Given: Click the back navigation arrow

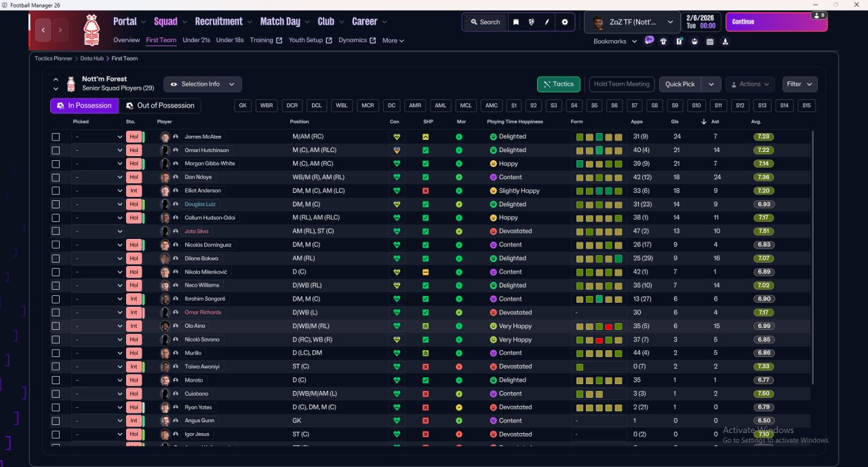Looking at the screenshot, I should coord(44,30).
